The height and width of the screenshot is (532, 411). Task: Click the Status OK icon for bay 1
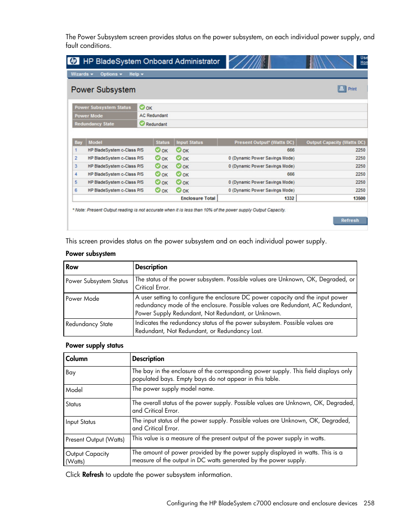coord(158,150)
